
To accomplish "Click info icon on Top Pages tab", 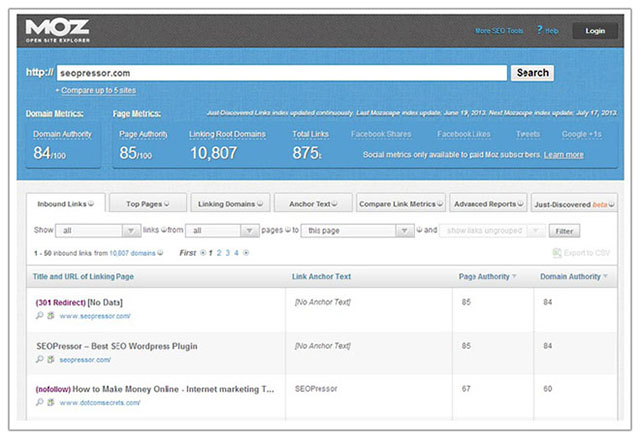I will coord(167,204).
